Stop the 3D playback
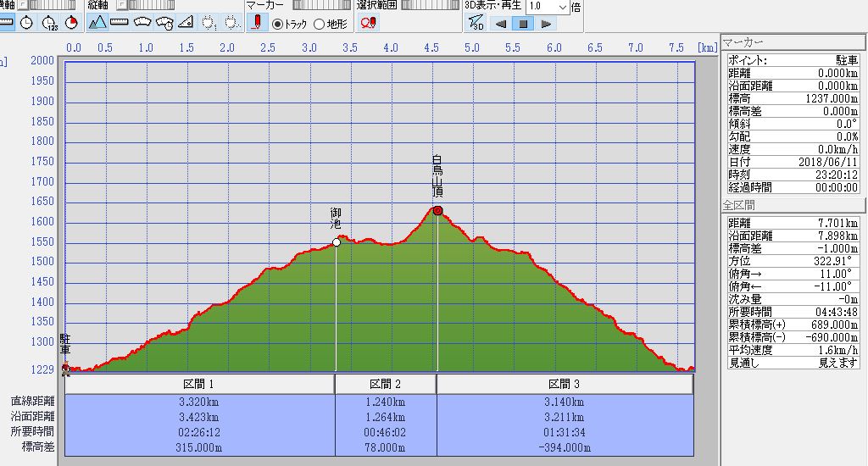The height and width of the screenshot is (466, 868). 523,24
